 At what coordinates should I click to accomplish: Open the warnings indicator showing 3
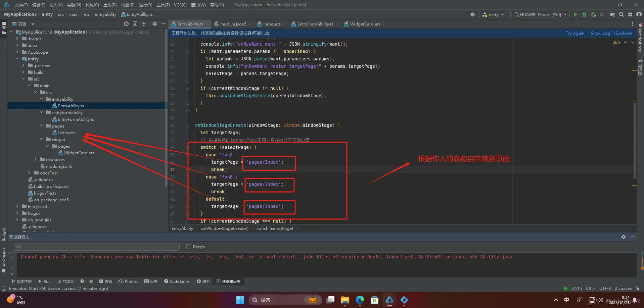click(617, 42)
